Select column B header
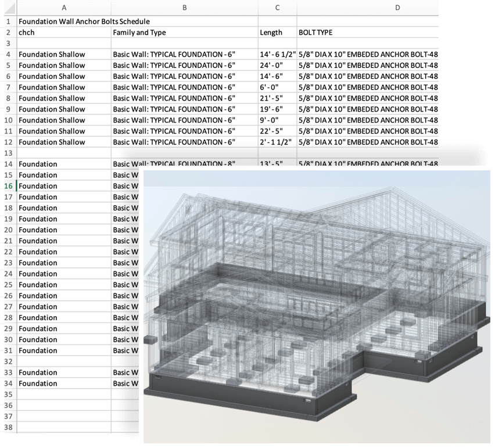The height and width of the screenshot is (448, 495). pos(184,8)
